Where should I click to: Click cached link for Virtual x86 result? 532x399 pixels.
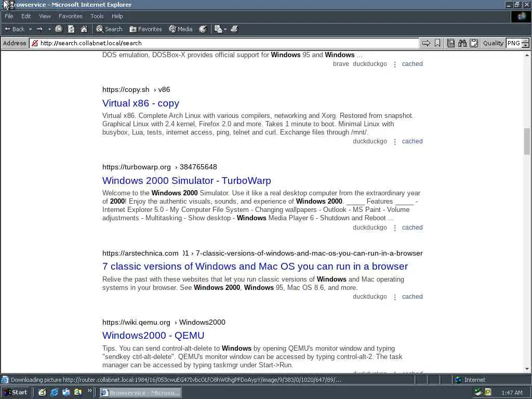[412, 141]
